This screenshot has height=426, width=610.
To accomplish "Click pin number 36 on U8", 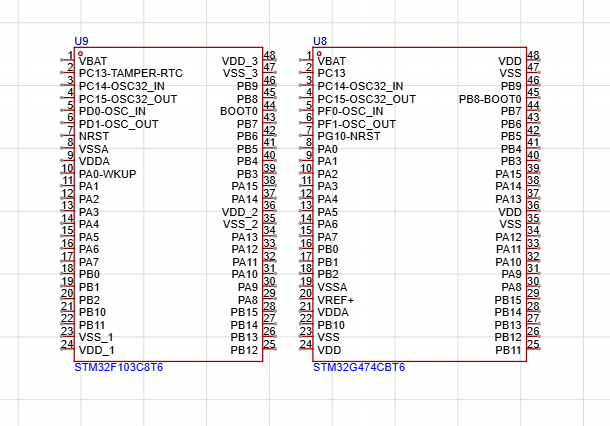I will tap(533, 205).
